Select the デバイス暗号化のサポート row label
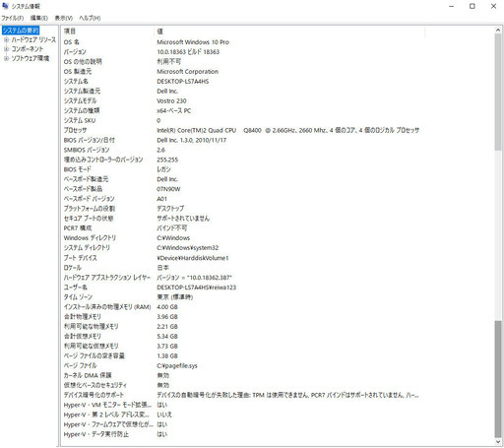The image size is (504, 448). tap(94, 395)
